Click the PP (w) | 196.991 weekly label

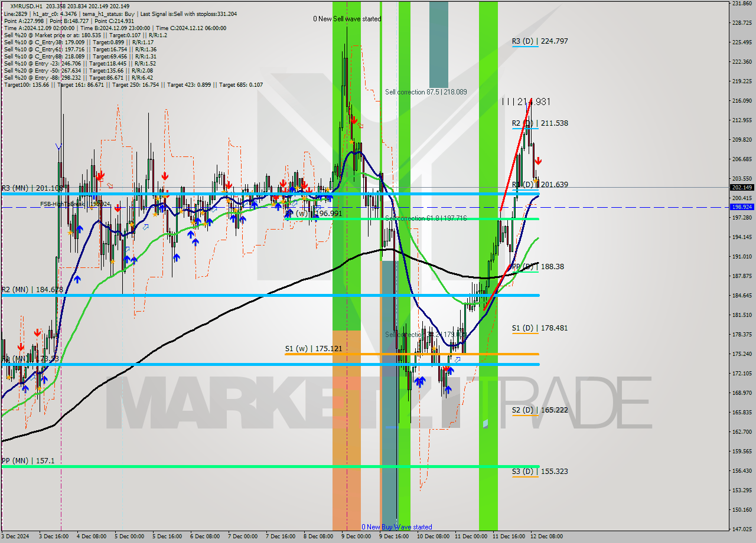[314, 214]
